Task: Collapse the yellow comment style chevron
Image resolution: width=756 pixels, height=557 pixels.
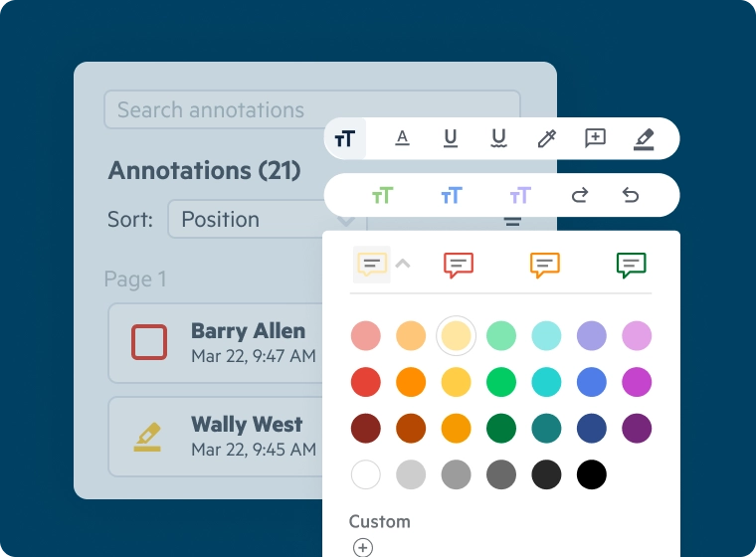Action: [403, 264]
